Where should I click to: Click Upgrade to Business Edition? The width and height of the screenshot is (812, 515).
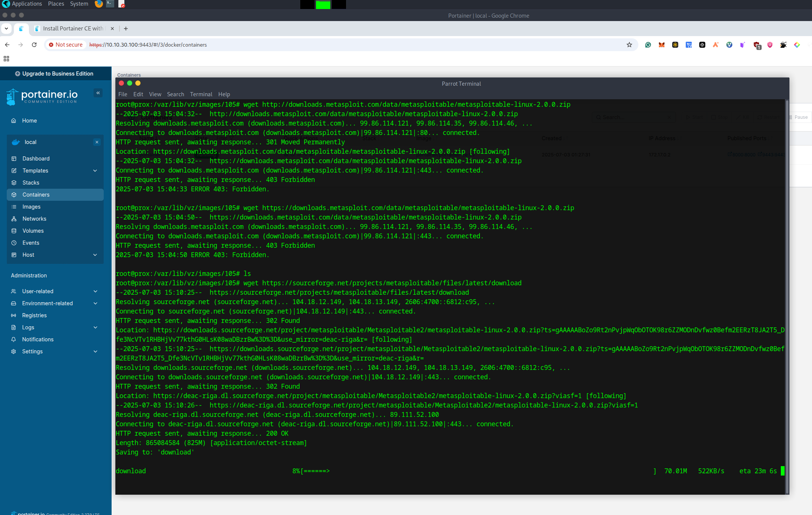[55, 73]
